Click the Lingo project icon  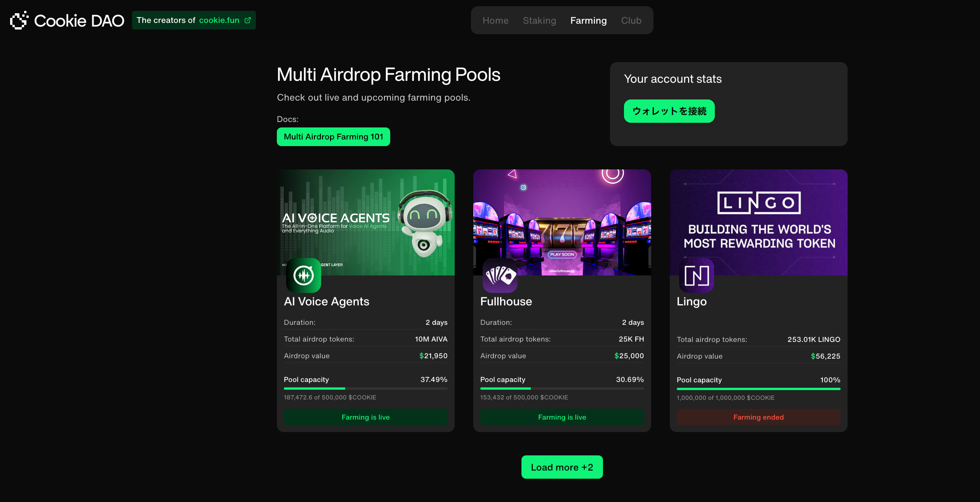tap(696, 276)
